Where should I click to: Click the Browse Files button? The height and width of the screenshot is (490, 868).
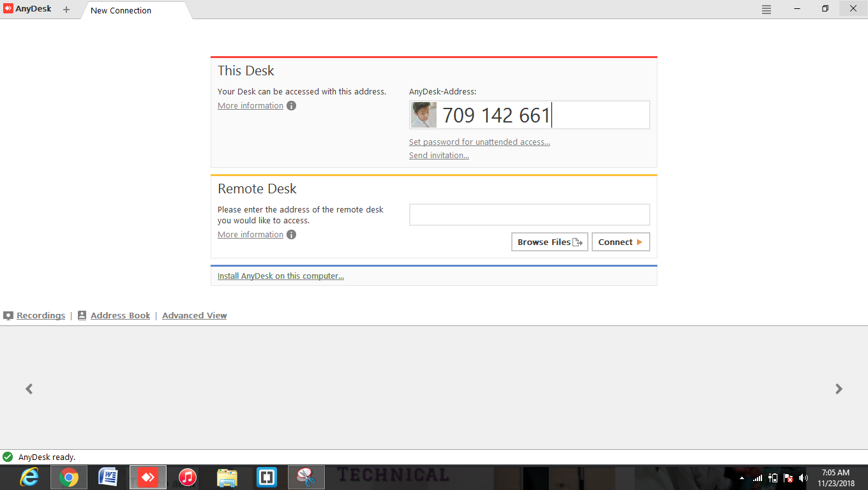tap(549, 242)
